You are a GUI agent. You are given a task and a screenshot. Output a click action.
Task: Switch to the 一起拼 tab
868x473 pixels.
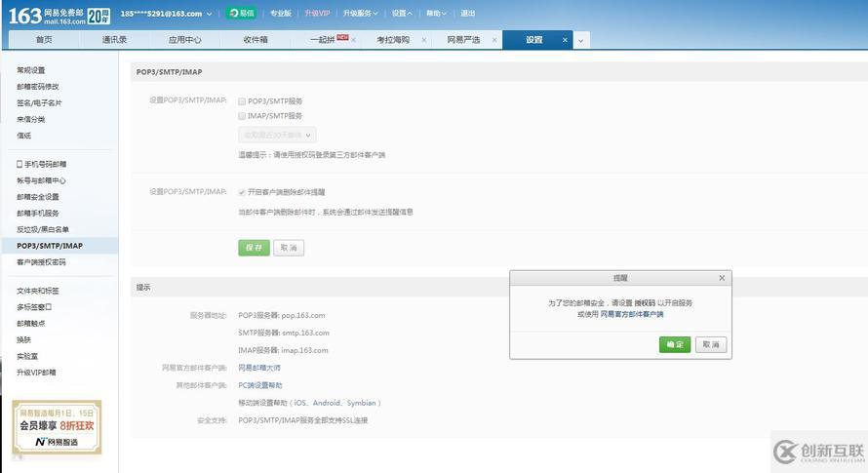click(323, 40)
